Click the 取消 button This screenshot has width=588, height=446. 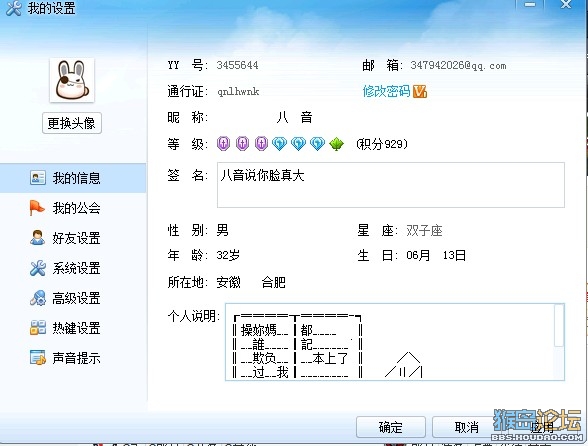(466, 427)
